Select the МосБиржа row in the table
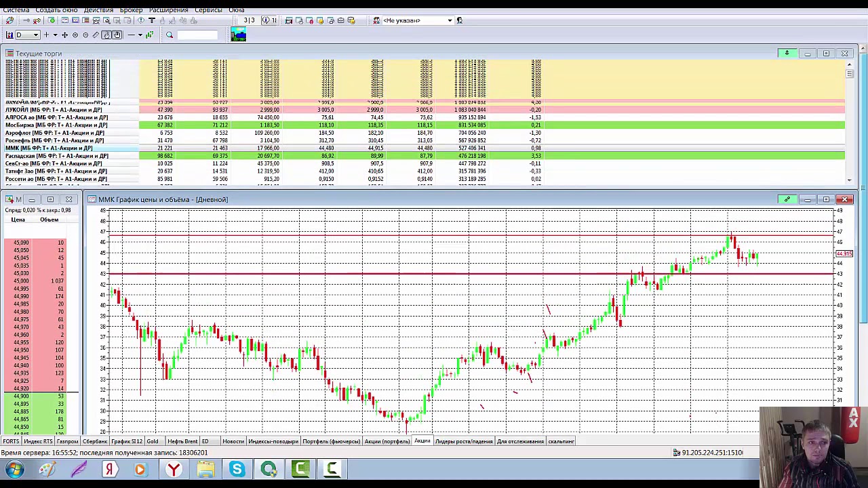This screenshot has width=868, height=488. coord(425,125)
